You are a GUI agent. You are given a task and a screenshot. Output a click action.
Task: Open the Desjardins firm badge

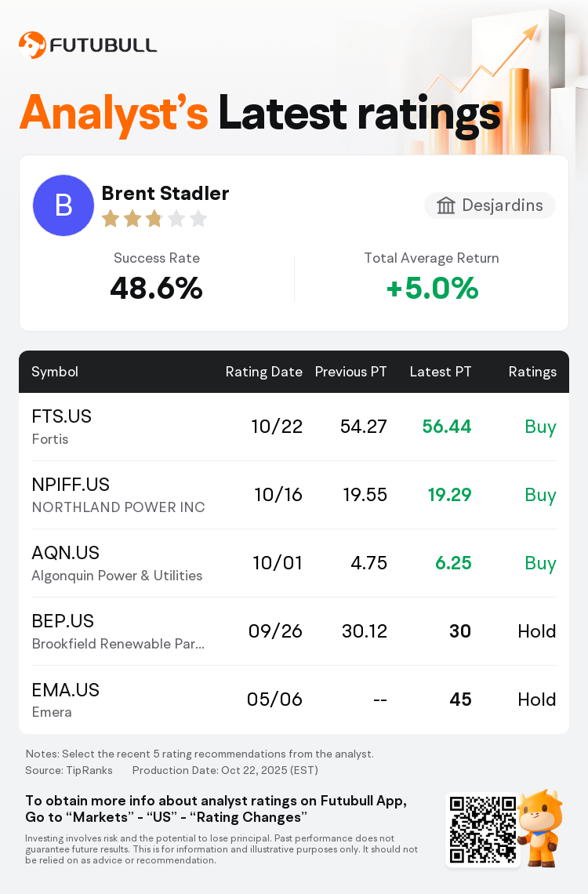pyautogui.click(x=490, y=205)
